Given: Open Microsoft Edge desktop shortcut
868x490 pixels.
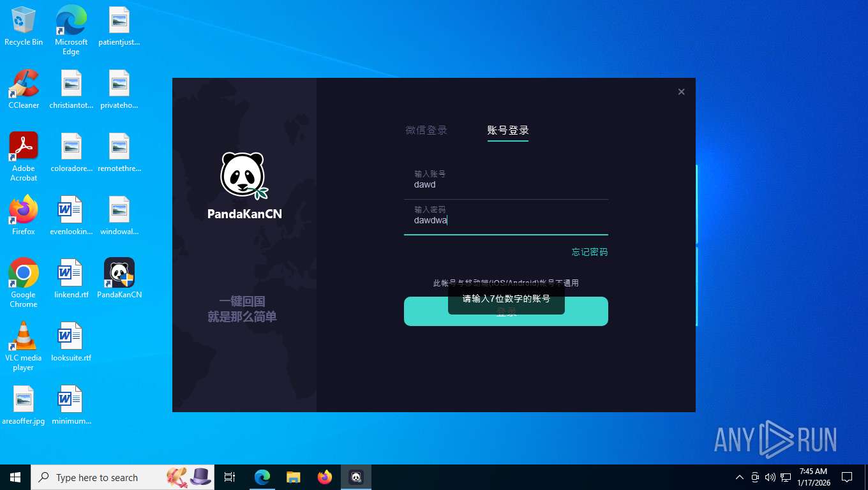Looking at the screenshot, I should coord(71,31).
